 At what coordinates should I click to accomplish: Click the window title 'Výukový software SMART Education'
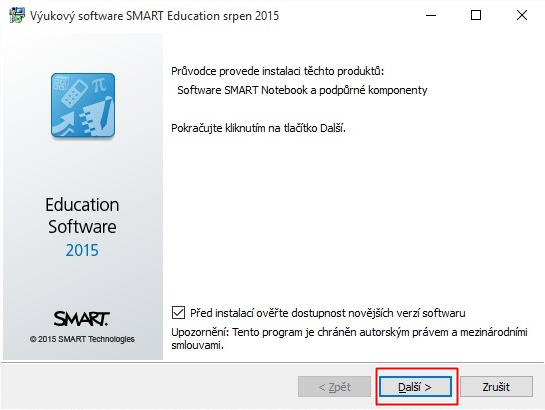click(154, 16)
